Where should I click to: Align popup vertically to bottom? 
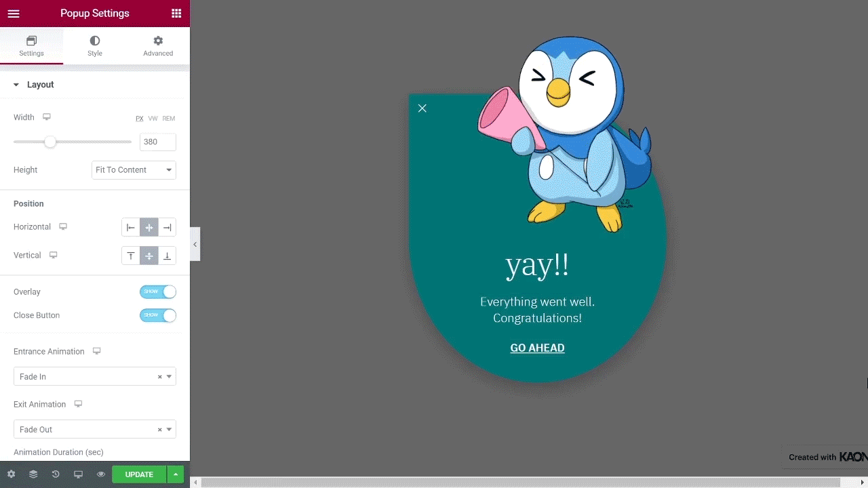[x=167, y=256]
